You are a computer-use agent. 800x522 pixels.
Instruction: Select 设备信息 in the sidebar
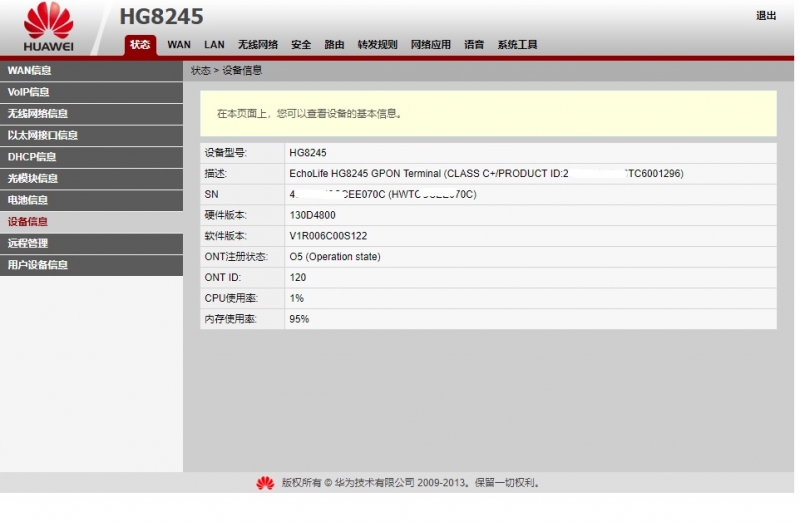point(91,222)
